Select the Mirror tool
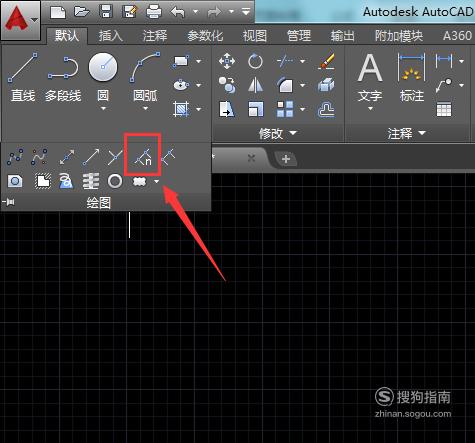 tap(256, 85)
